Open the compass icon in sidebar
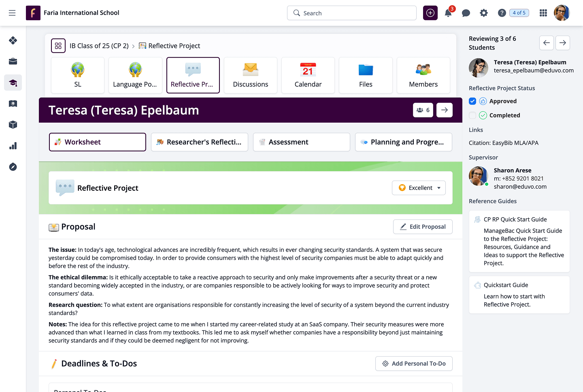The image size is (583, 392). [x=13, y=167]
